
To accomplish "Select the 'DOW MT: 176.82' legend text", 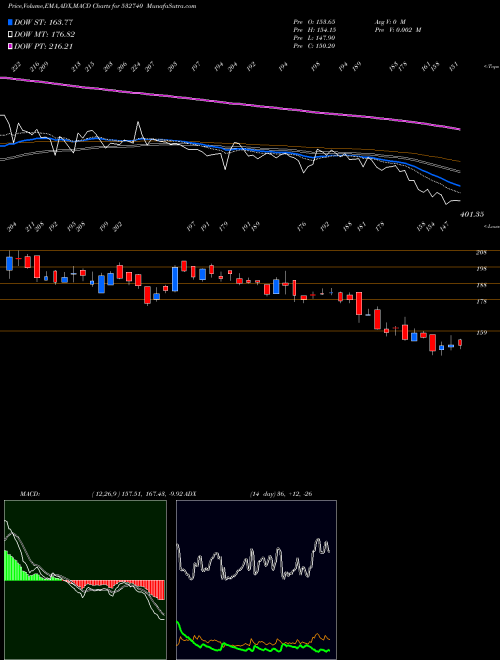I will pyautogui.click(x=45, y=35).
